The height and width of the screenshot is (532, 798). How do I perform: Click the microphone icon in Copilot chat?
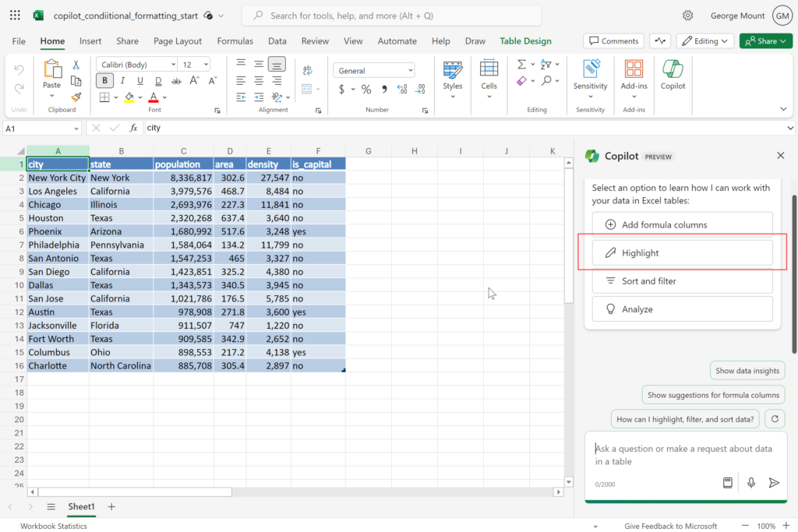pos(751,483)
